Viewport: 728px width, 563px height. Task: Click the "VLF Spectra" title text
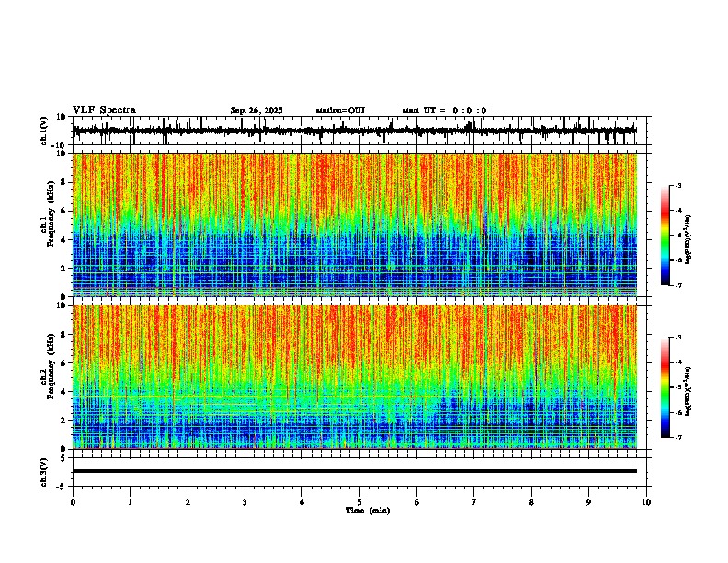(104, 110)
